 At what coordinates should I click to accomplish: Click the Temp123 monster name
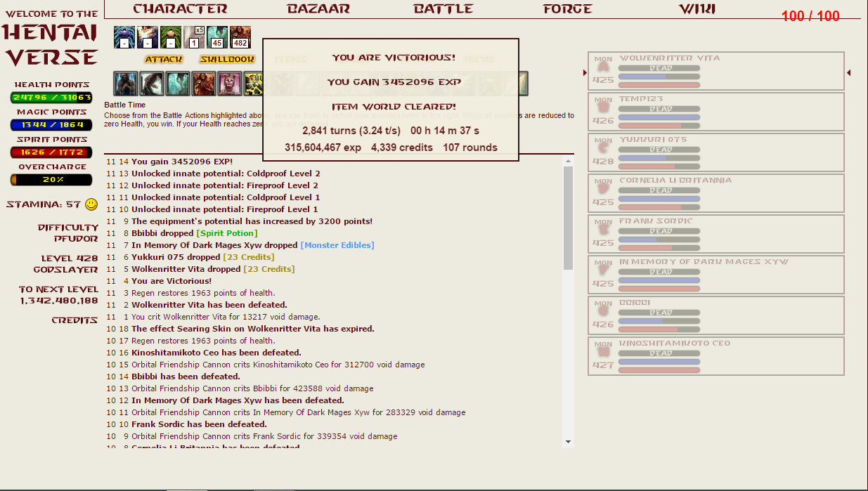(x=641, y=99)
